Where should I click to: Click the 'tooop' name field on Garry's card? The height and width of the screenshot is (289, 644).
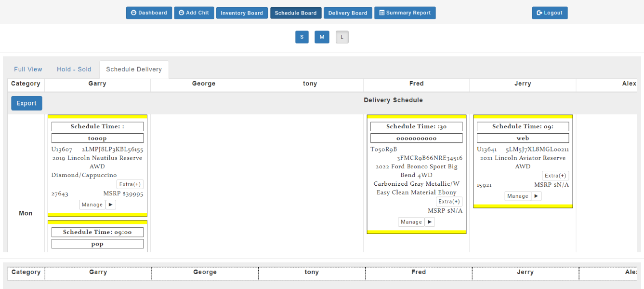point(97,138)
